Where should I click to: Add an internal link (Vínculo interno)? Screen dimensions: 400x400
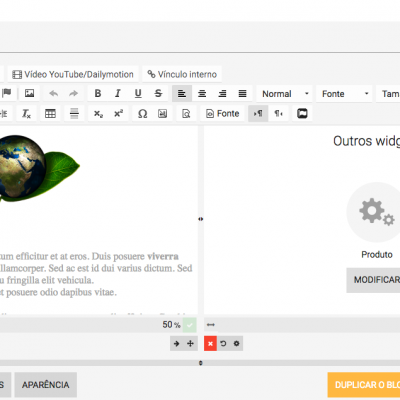click(x=182, y=74)
